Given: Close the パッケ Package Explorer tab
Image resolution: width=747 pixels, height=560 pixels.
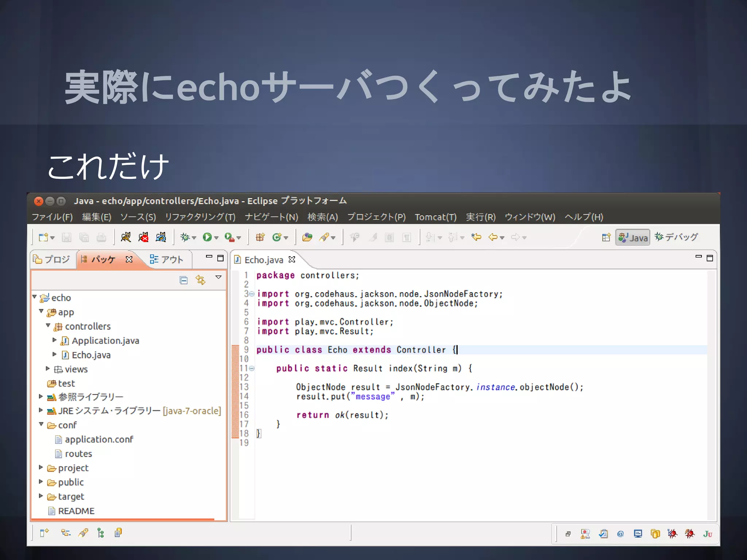Looking at the screenshot, I should (129, 259).
